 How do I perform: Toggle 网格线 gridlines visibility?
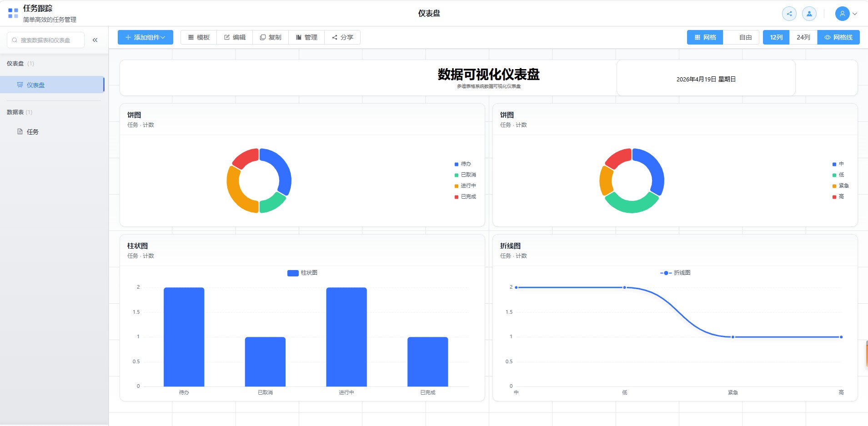pos(838,37)
